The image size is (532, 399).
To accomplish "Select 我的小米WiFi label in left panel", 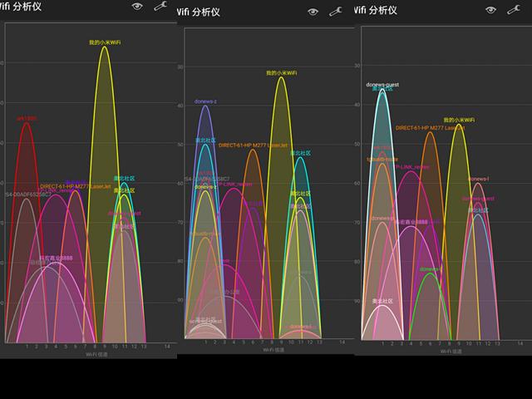I will 105,42.
